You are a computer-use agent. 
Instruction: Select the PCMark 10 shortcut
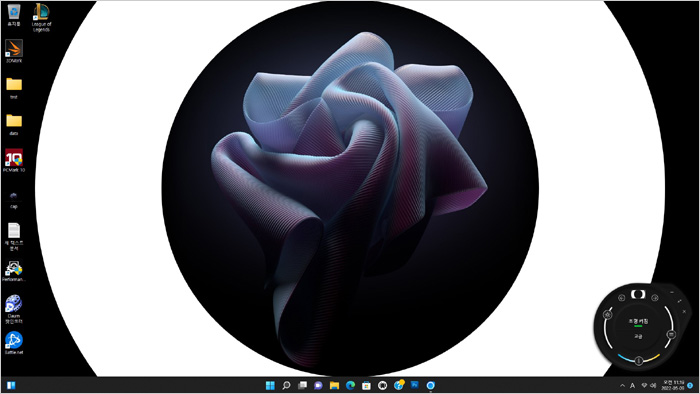pyautogui.click(x=14, y=161)
